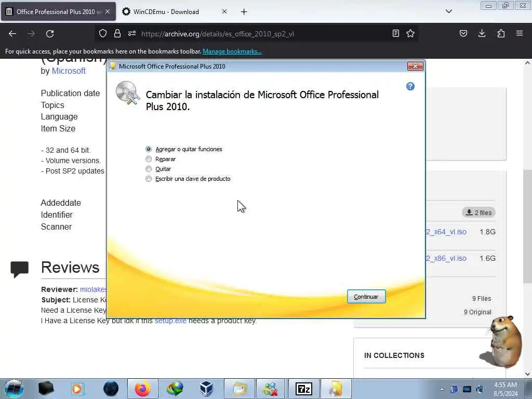Click the scrollbar up arrow
The image size is (532, 399).
(x=527, y=63)
